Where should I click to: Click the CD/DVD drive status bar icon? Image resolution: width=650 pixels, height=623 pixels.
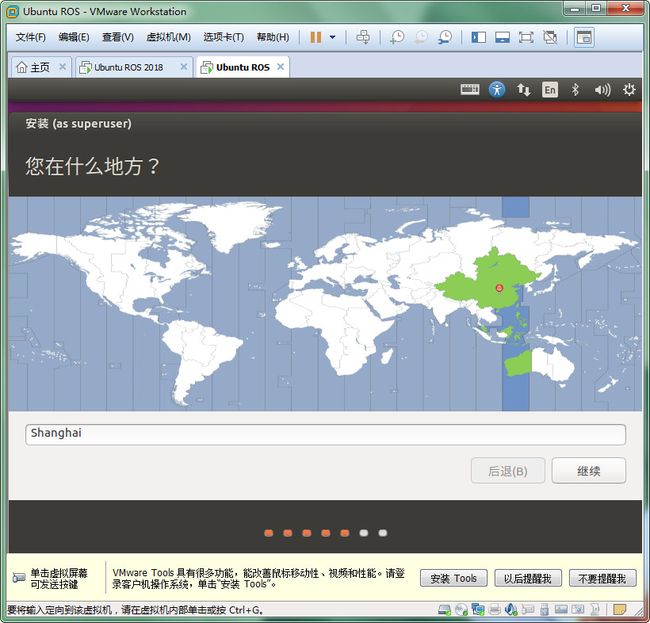coord(461,609)
